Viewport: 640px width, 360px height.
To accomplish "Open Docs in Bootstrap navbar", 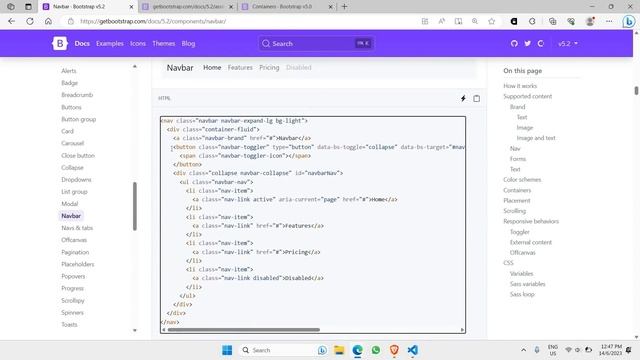I will tap(82, 43).
